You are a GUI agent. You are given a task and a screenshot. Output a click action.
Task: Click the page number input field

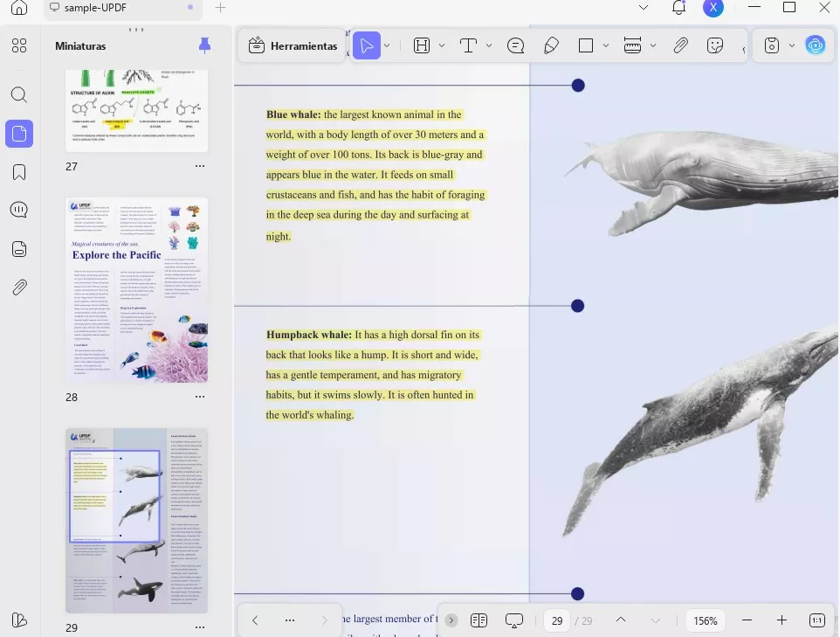(556, 620)
